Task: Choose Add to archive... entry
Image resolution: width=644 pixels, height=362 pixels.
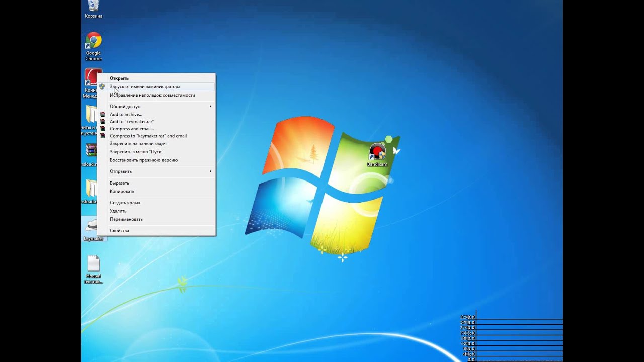Action: coord(156,115)
